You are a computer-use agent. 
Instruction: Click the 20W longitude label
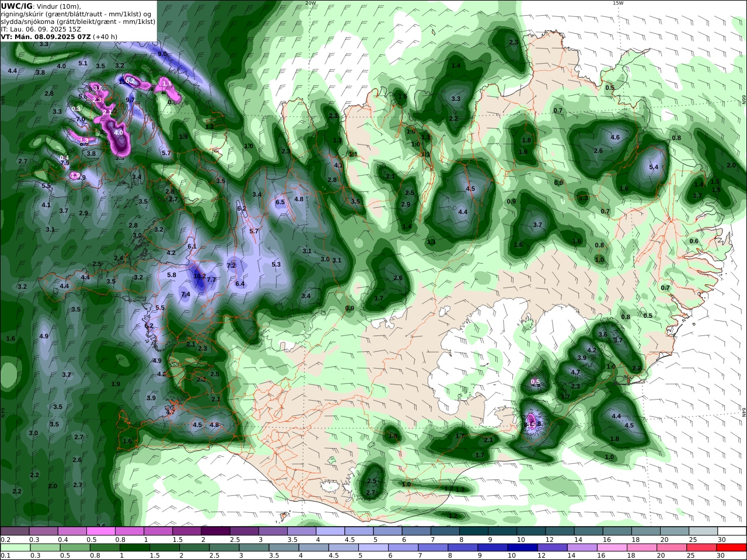310,3
